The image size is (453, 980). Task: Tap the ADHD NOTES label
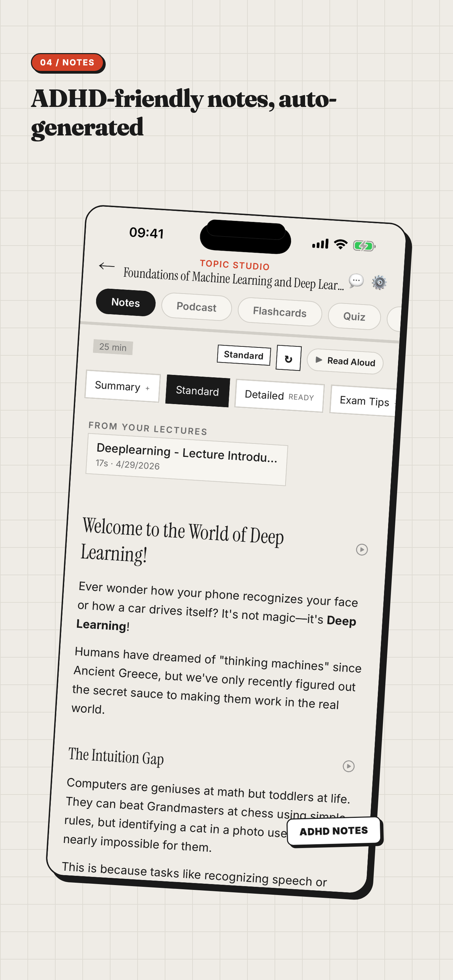click(x=334, y=831)
